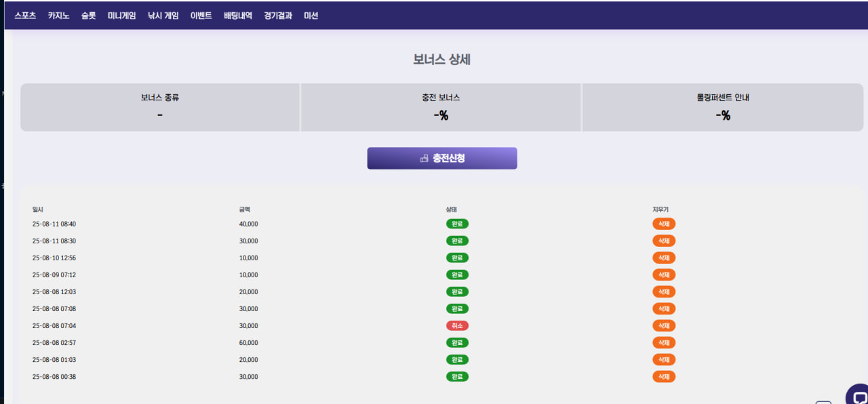Remove the cancelled 25-08-08 07:04 entry
The height and width of the screenshot is (404, 868).
point(664,325)
